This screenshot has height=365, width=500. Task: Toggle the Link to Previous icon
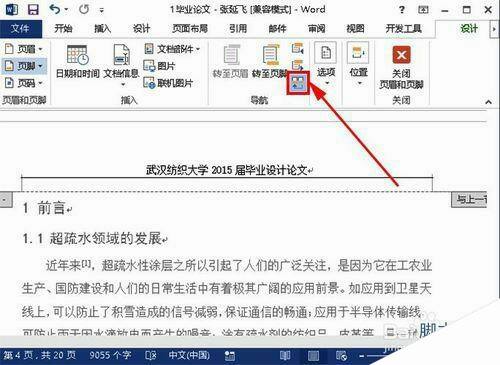[298, 82]
